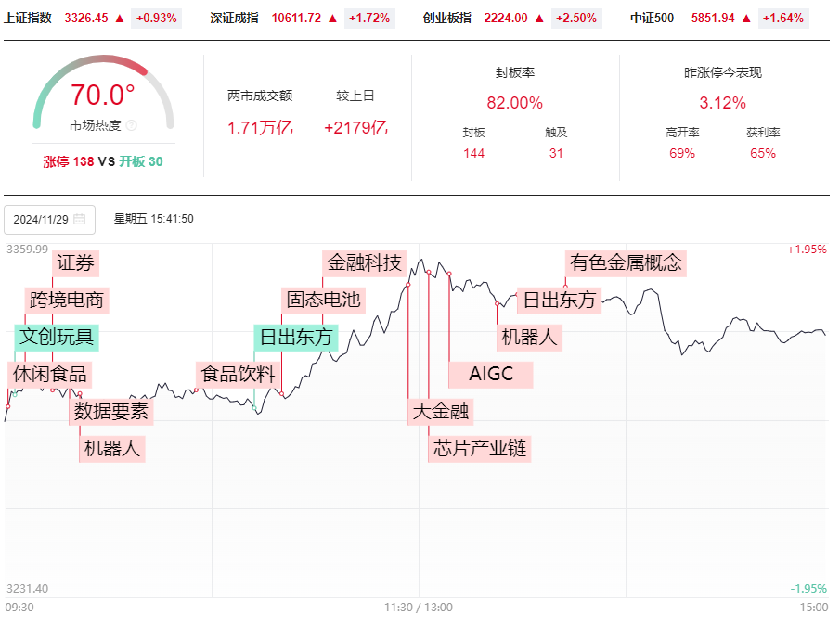Screen dimensions: 840x627
Task: Select the 跨境电商 sector label
Action: tap(67, 301)
